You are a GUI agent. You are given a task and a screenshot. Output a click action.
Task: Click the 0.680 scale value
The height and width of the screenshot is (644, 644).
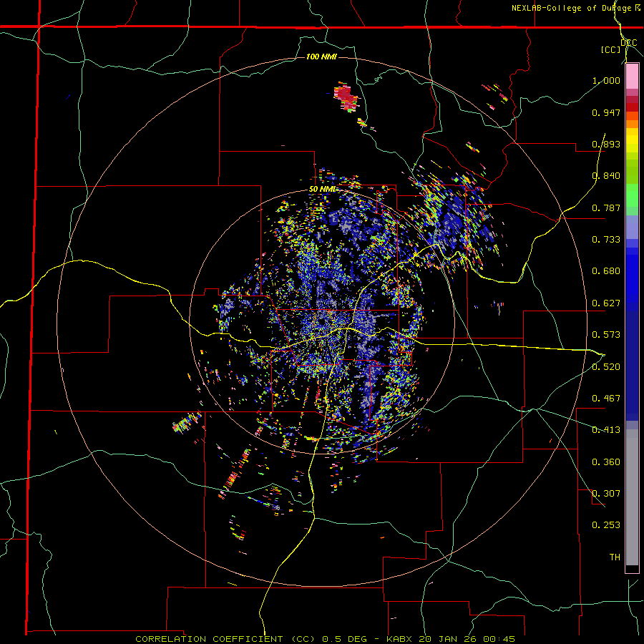click(x=606, y=271)
